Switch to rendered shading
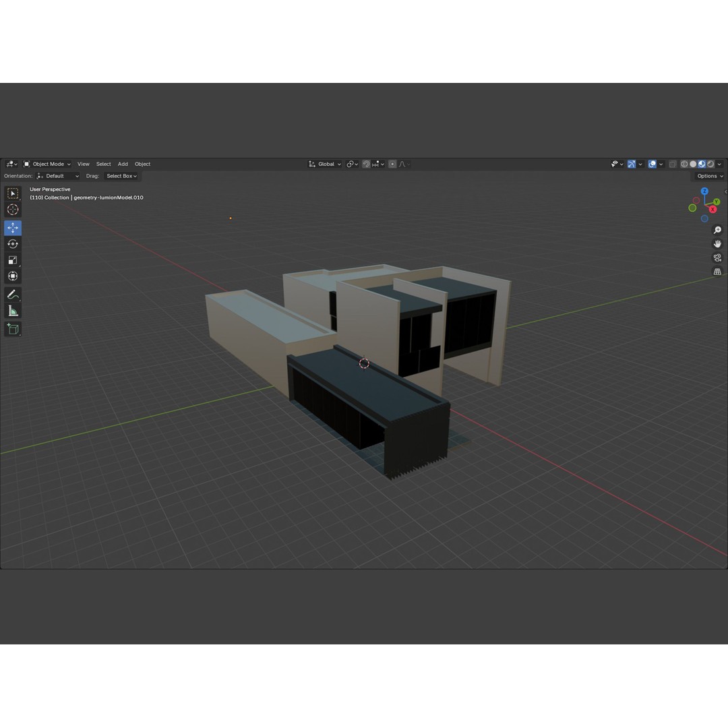 [x=711, y=164]
